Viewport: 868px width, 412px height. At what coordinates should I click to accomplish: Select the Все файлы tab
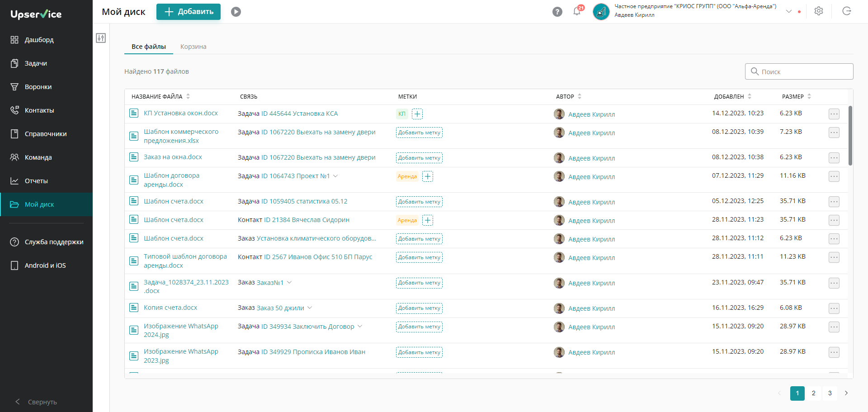click(x=149, y=47)
